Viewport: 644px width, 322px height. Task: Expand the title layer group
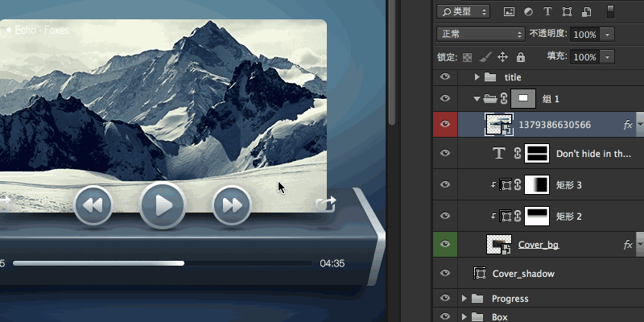[477, 77]
